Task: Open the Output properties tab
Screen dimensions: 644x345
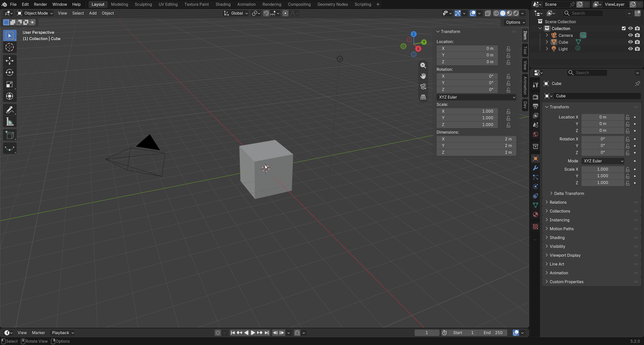Action: 535,106
